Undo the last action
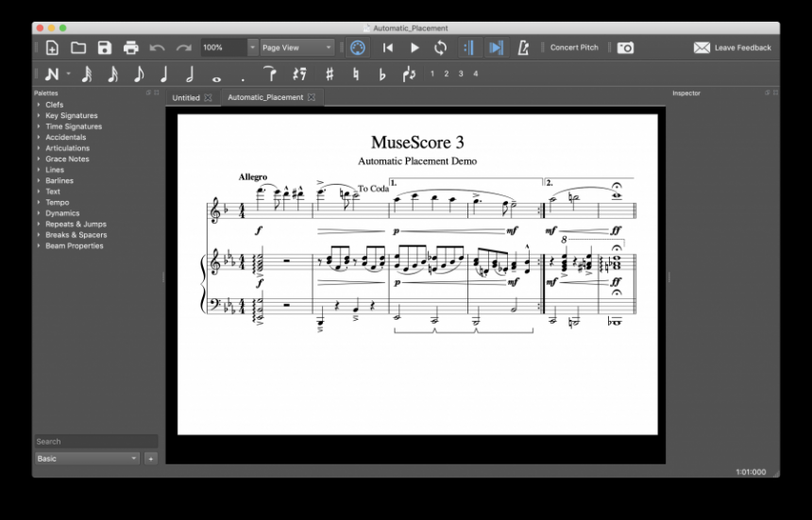 click(157, 47)
